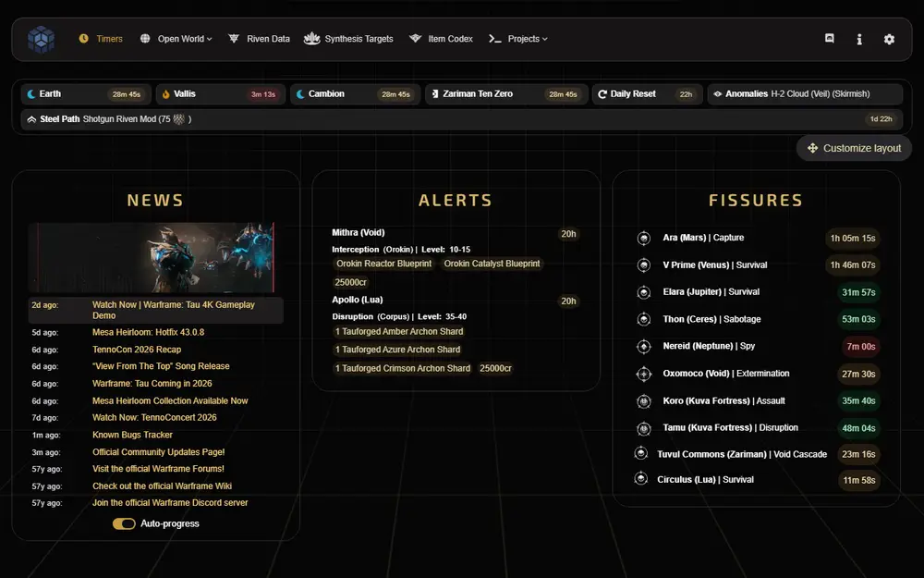The width and height of the screenshot is (924, 578).
Task: Click the cube logo in the navbar
Action: click(41, 40)
